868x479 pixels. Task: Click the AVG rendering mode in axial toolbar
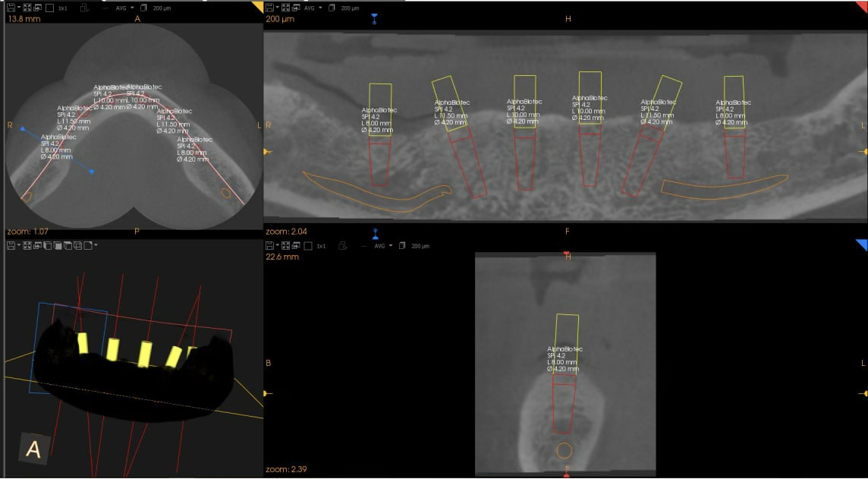[x=121, y=8]
